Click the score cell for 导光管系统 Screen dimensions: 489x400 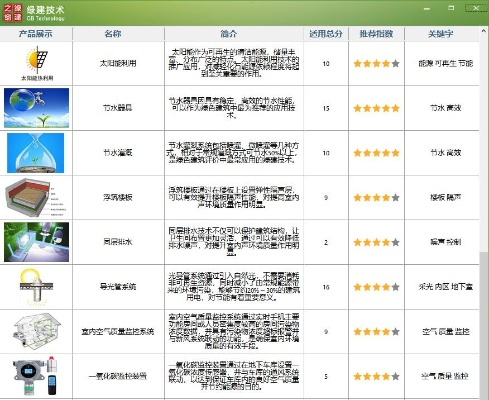point(326,287)
